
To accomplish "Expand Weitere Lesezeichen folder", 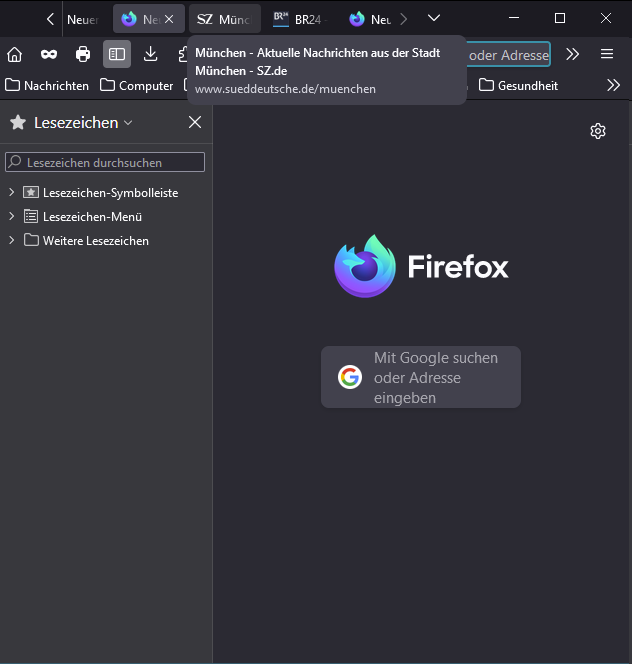I will 12,240.
